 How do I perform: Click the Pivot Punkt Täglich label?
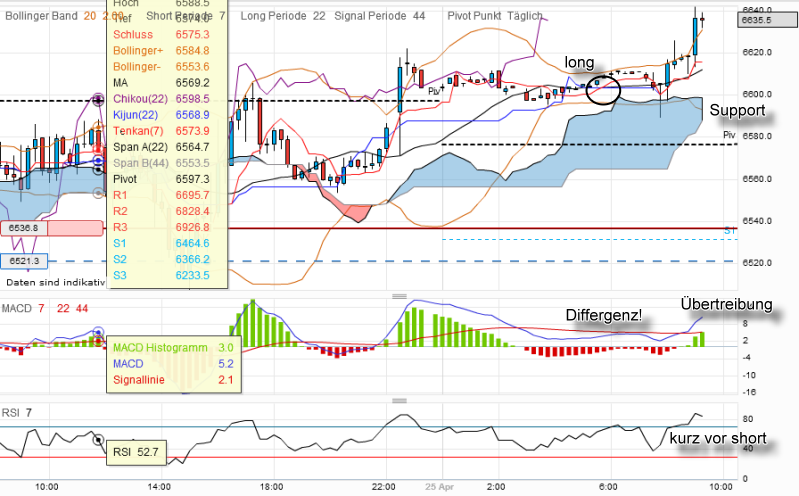coord(495,16)
